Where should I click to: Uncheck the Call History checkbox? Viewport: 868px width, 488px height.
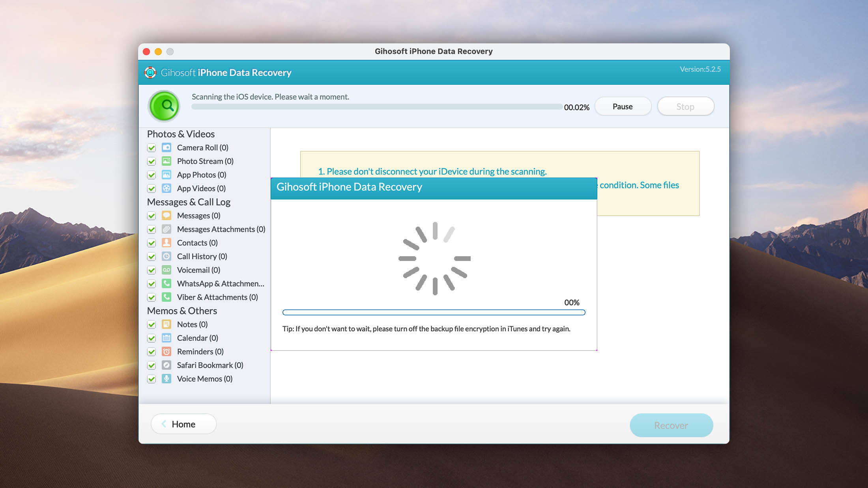[x=152, y=257]
